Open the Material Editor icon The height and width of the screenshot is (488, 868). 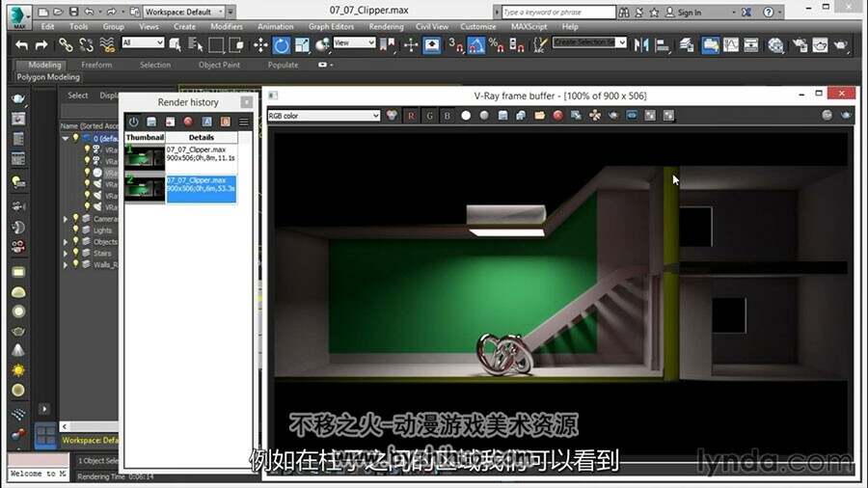point(775,44)
